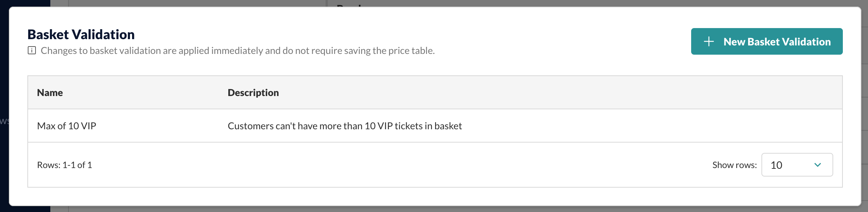The height and width of the screenshot is (212, 868).
Task: Click the value 10 in the rows selector
Action: [776, 165]
